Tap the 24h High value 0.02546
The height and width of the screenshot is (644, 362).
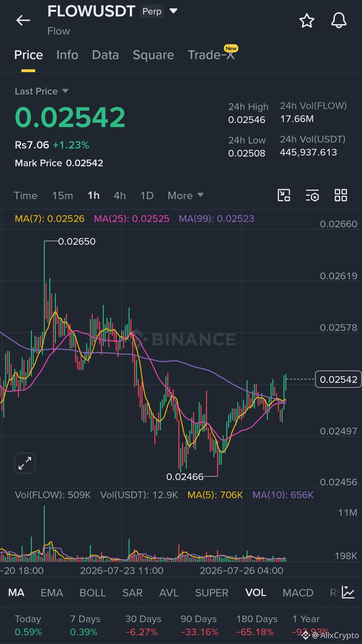click(x=247, y=120)
